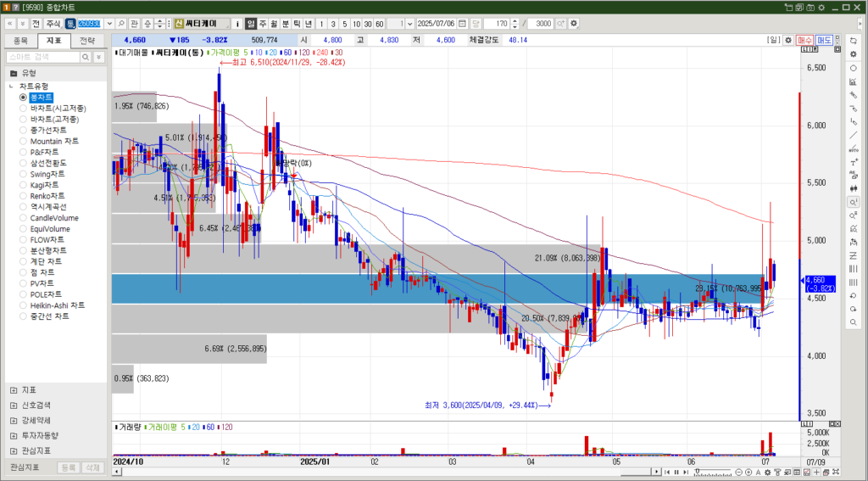The height and width of the screenshot is (481, 868).
Task: Select the 분 minute period button
Action: (285, 24)
